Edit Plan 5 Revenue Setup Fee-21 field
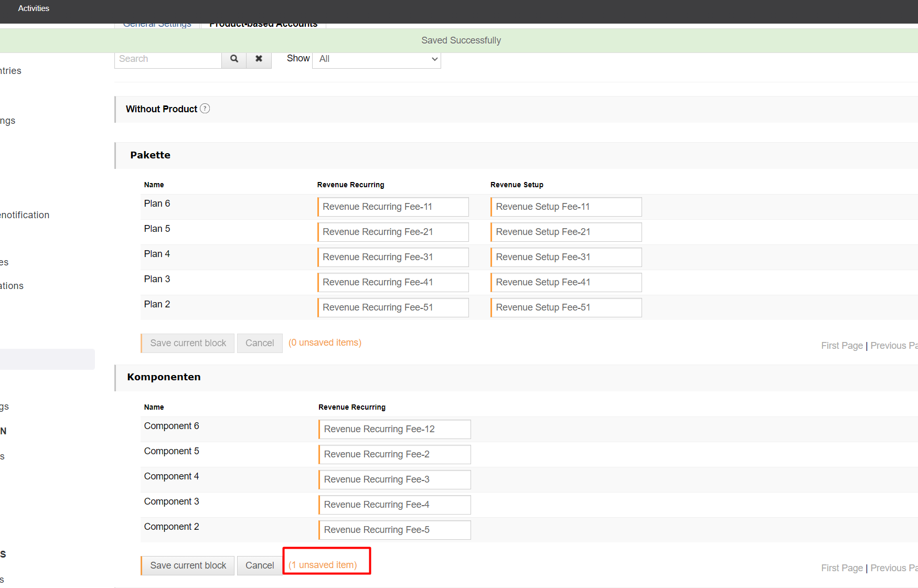918x588 pixels. pyautogui.click(x=566, y=232)
